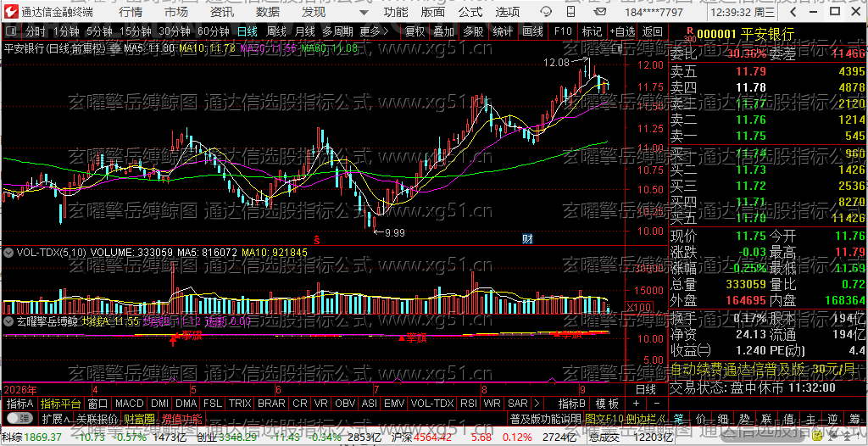
Task: Show more indicator tabs with the > arrow
Action: (537, 404)
